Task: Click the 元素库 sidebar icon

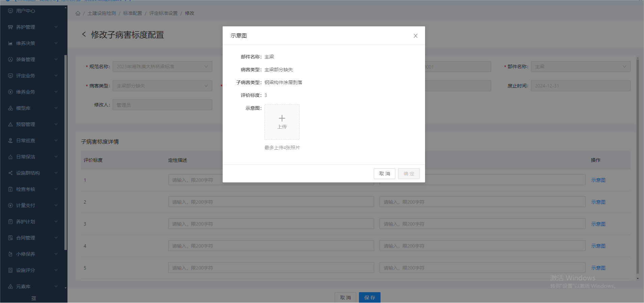Action: pos(10,286)
